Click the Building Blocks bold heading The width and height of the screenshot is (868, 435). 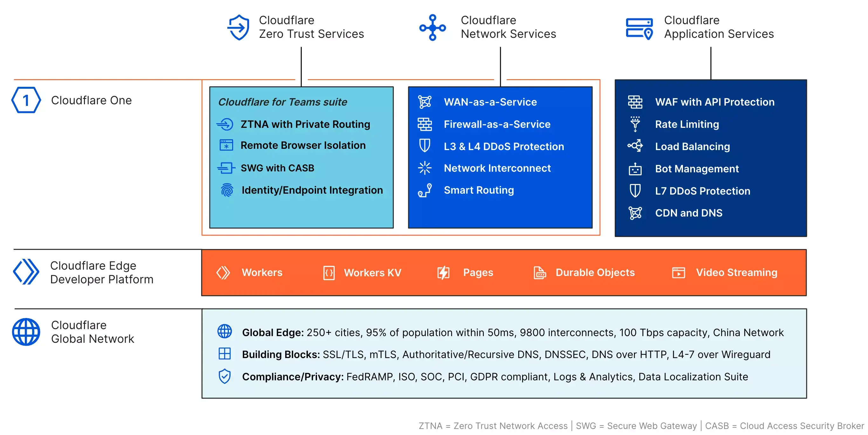pos(281,354)
